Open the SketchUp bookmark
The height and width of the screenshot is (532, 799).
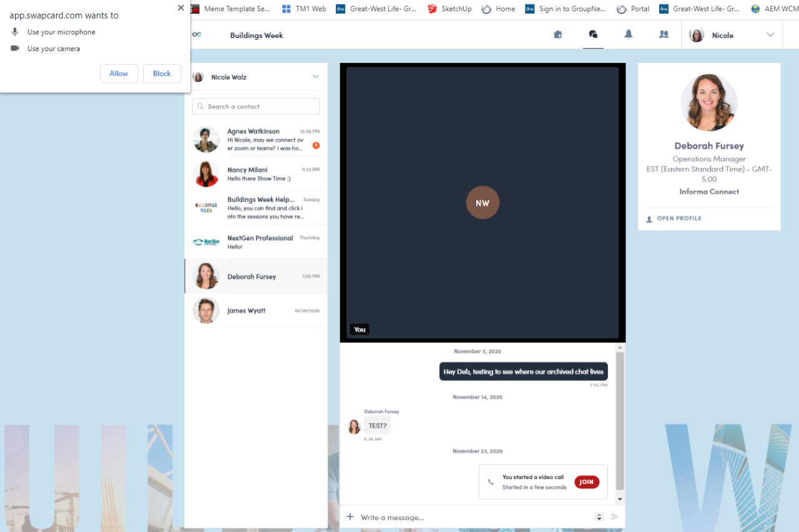pos(449,9)
